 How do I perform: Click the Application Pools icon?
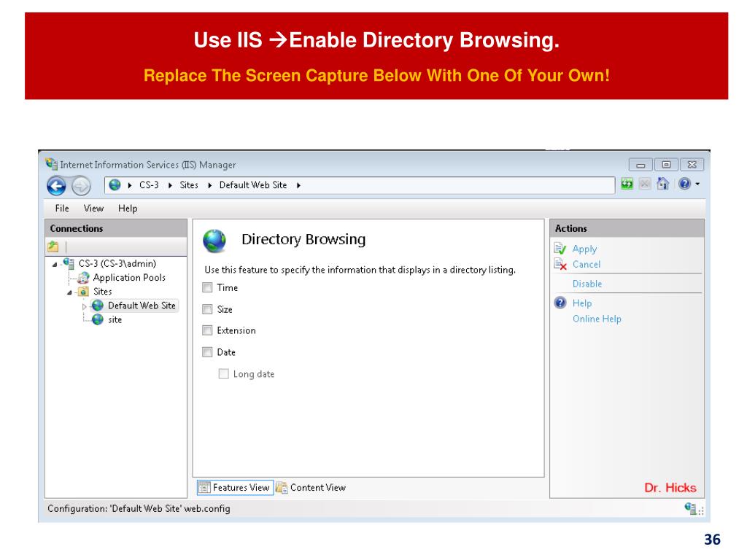pos(83,277)
